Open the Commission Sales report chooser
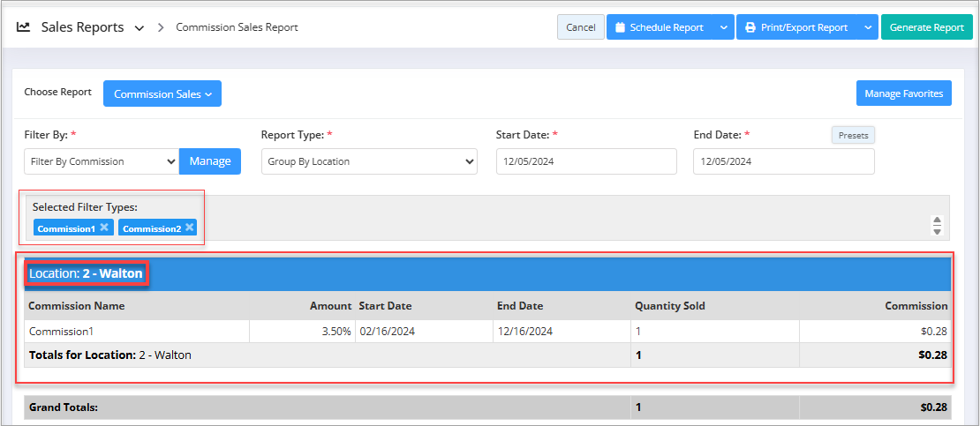 162,93
